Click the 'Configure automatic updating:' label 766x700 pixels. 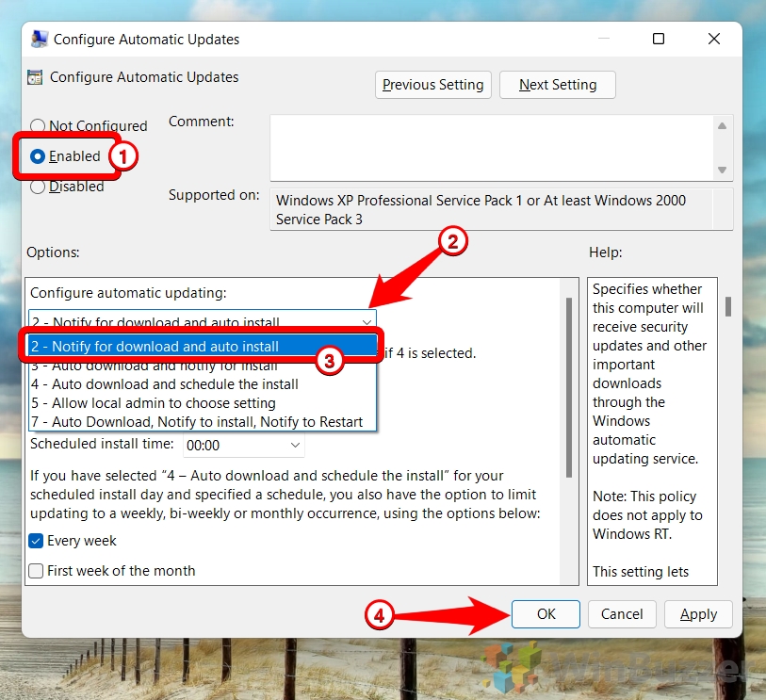128,293
